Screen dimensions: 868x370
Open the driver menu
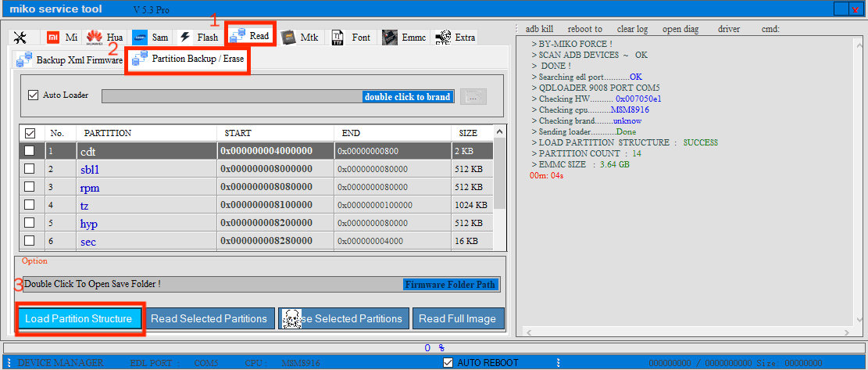click(728, 29)
